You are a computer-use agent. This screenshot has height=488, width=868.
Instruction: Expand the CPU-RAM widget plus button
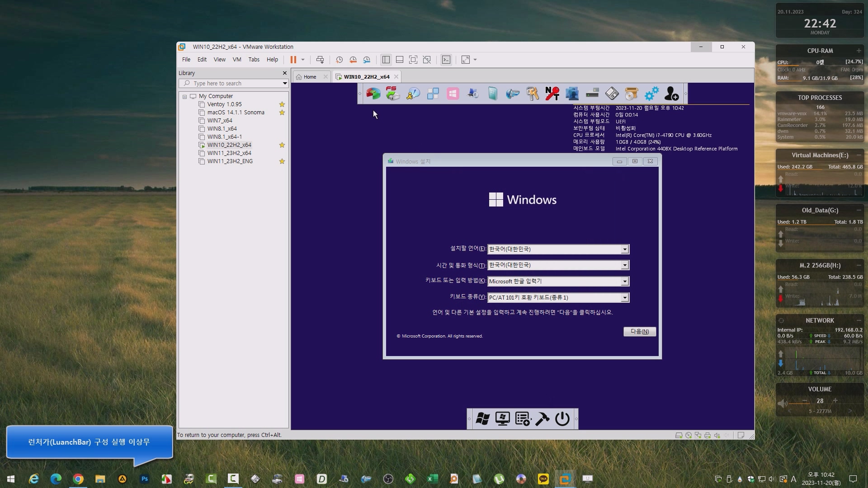pyautogui.click(x=859, y=51)
